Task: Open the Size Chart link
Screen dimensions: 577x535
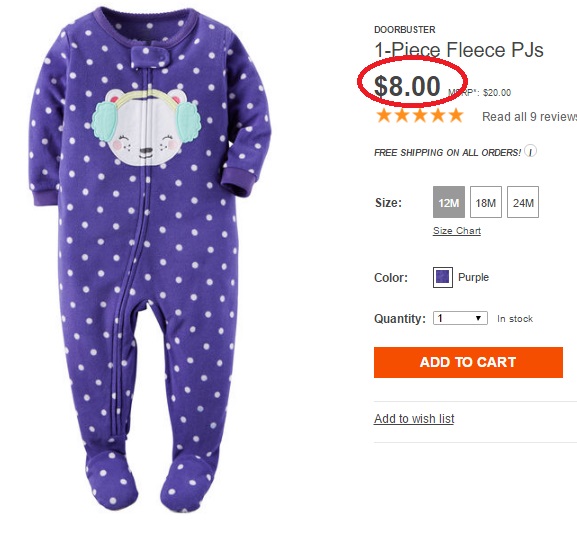Action: pos(457,231)
